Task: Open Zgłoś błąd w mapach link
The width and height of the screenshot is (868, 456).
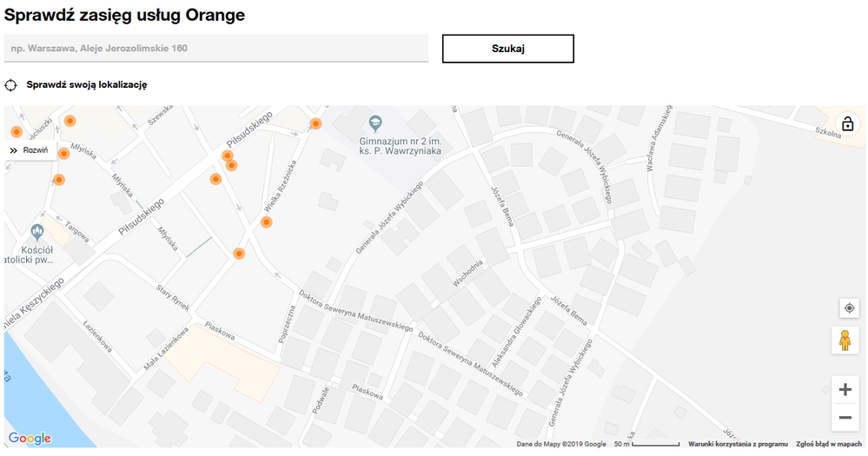Action: pyautogui.click(x=829, y=444)
